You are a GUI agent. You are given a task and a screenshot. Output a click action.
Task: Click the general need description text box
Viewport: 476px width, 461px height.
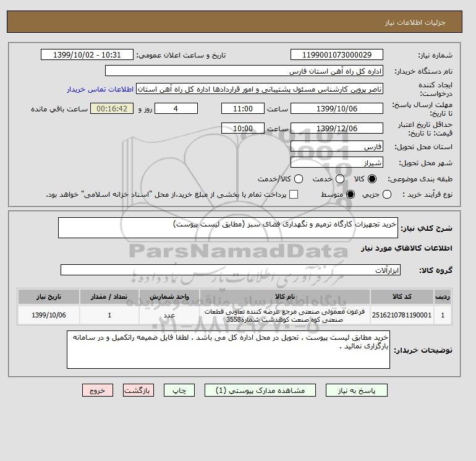click(x=228, y=228)
